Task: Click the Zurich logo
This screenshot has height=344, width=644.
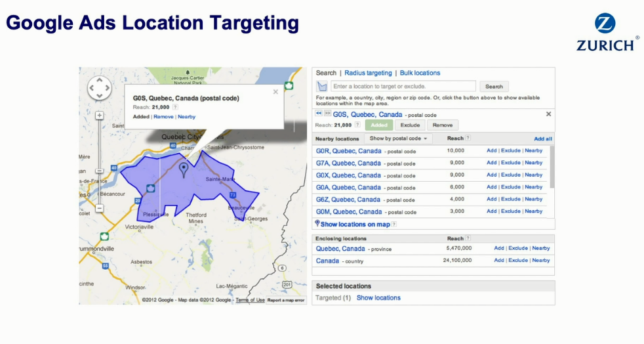Action: (608, 32)
